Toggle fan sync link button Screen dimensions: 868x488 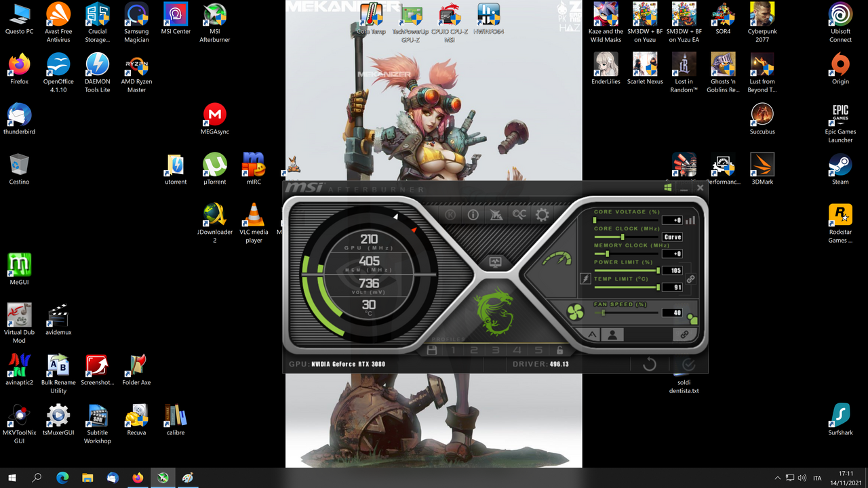tap(684, 334)
